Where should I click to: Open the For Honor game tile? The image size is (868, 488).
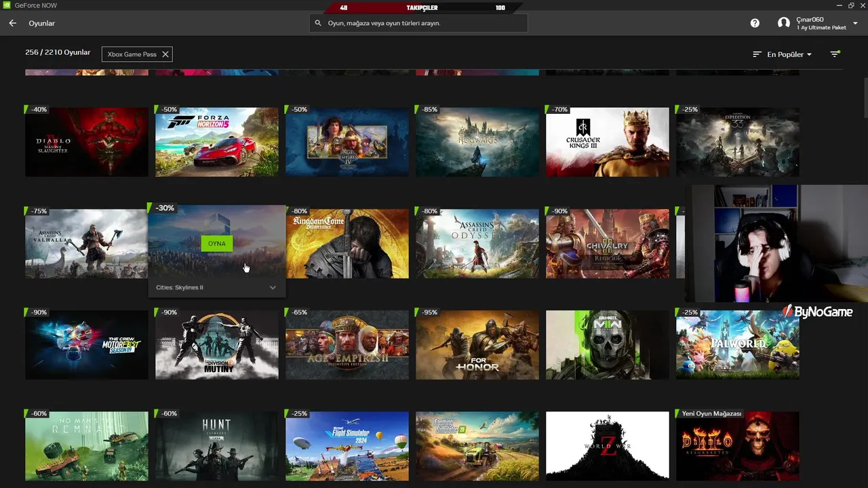click(x=477, y=345)
